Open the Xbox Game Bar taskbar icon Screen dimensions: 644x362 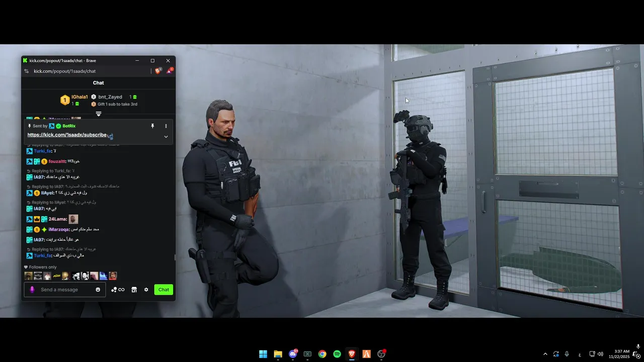click(x=307, y=354)
